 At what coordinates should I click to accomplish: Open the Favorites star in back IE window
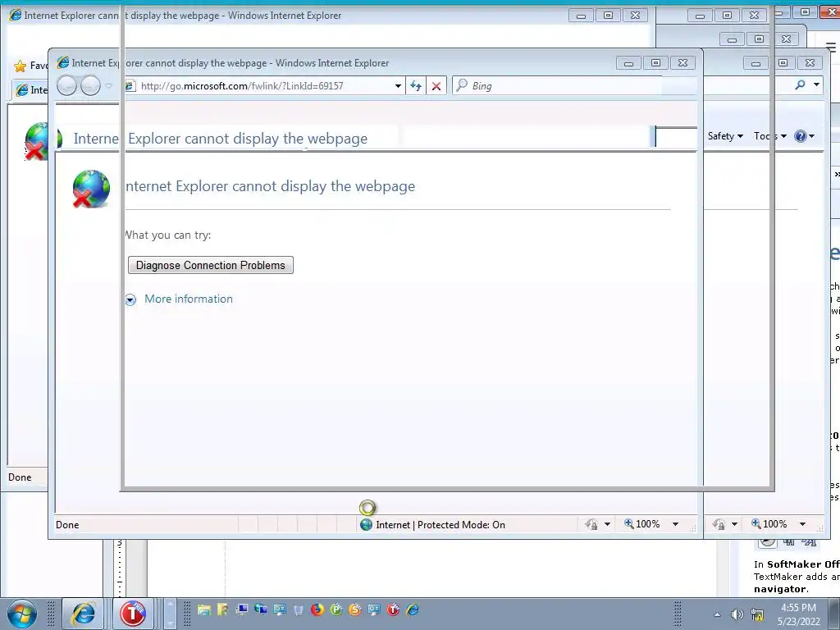(x=20, y=66)
